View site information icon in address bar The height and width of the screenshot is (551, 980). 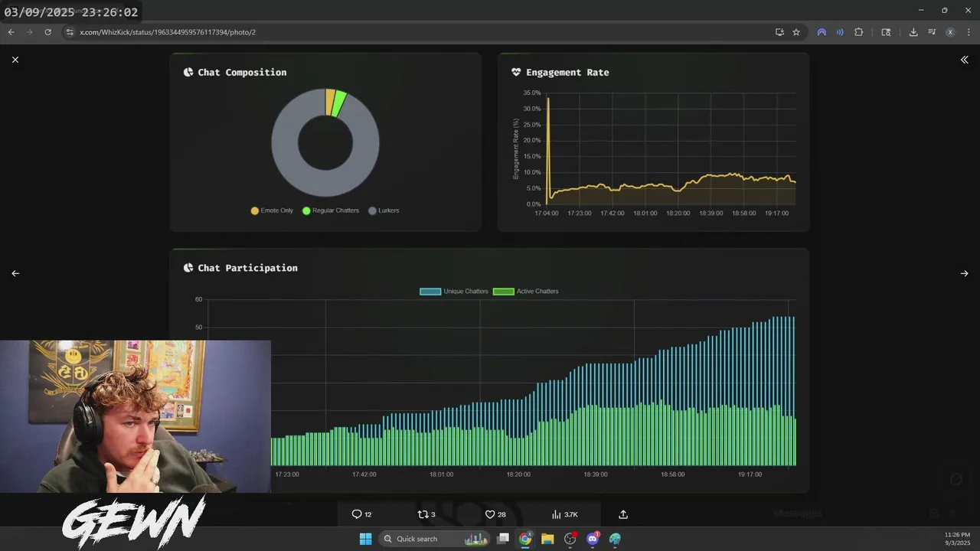(70, 32)
